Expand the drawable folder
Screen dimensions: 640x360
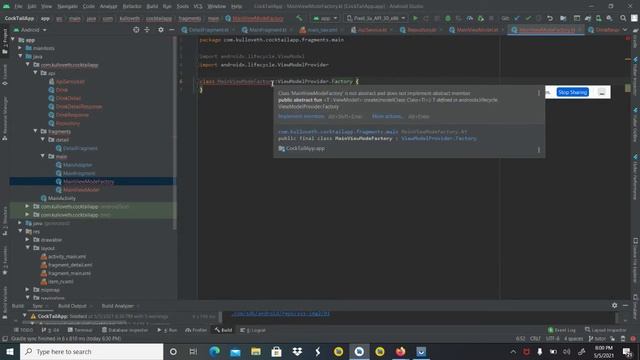click(x=28, y=240)
